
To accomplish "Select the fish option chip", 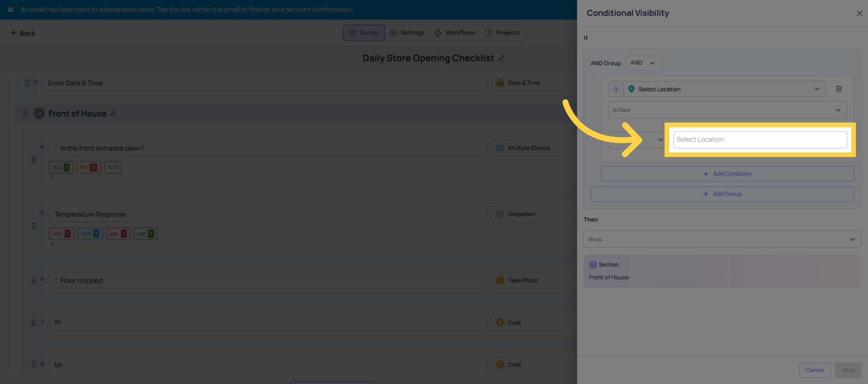I will 90,233.
